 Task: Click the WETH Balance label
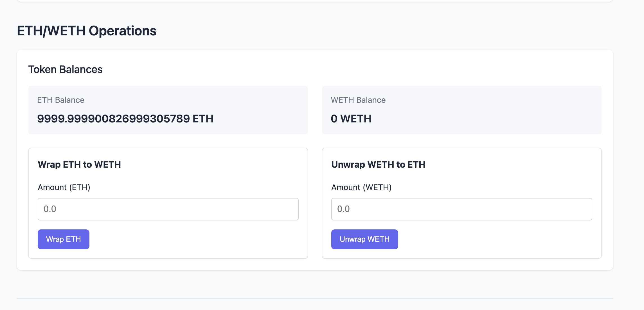tap(358, 100)
